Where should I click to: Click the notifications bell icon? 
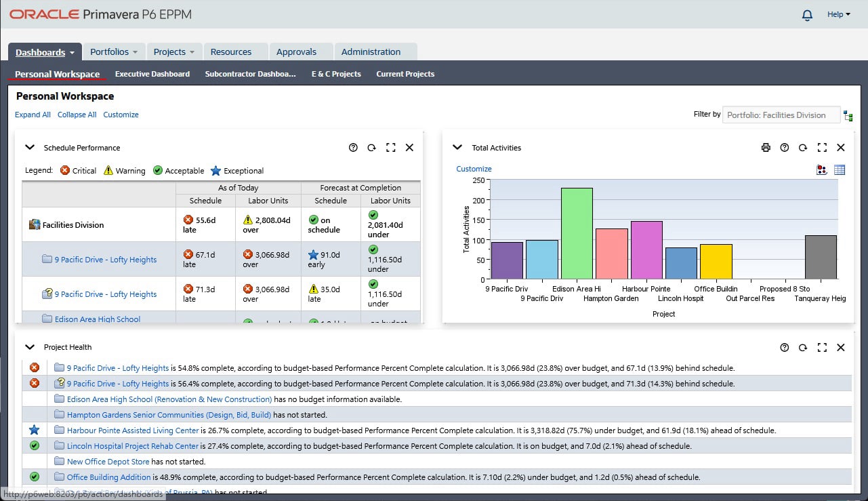807,15
